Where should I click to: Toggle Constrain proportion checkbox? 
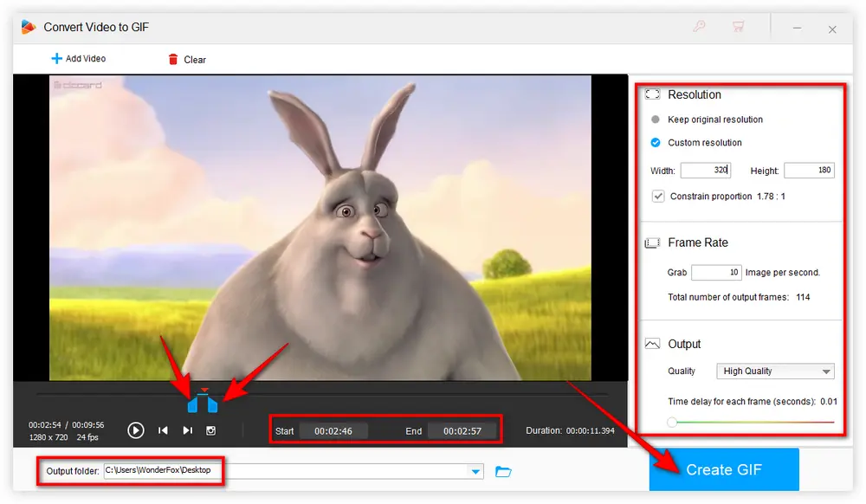658,196
